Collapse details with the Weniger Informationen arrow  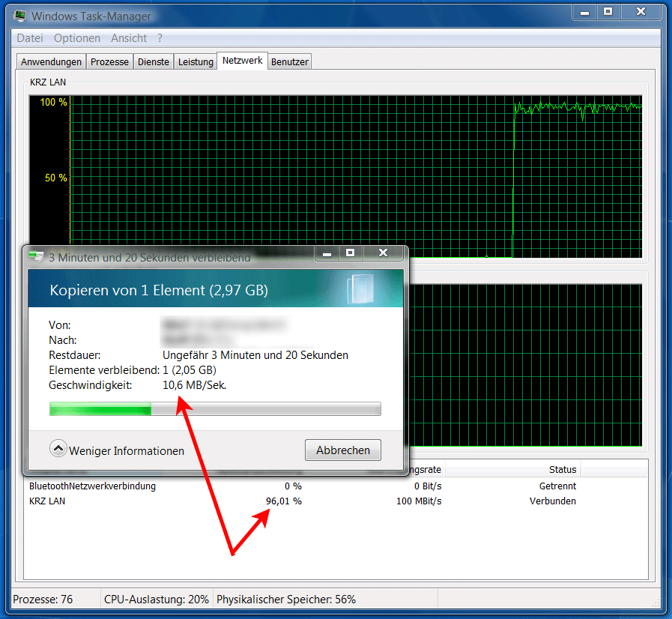58,449
